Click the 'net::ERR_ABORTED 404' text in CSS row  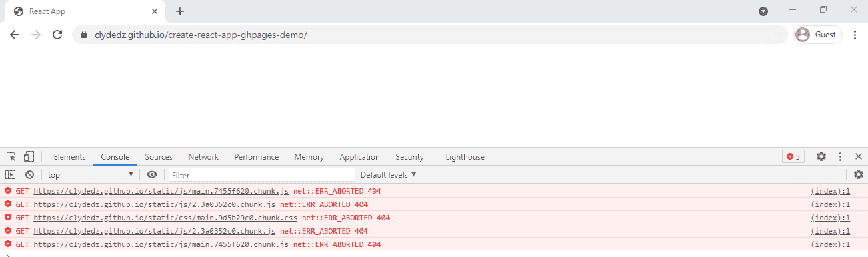coord(346,218)
